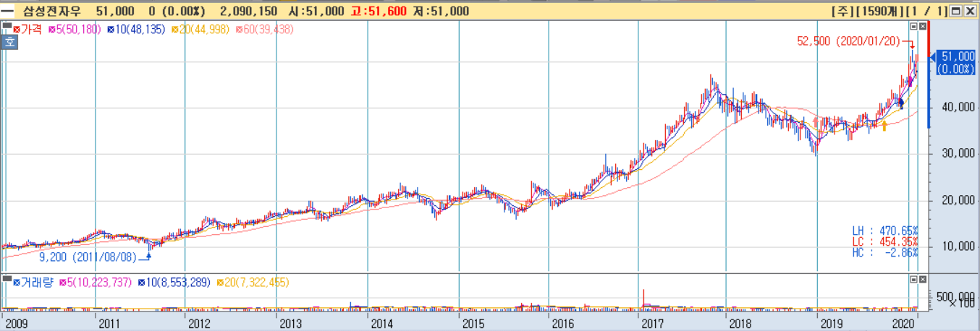Click the LC : 454.35% statistic

click(x=884, y=241)
